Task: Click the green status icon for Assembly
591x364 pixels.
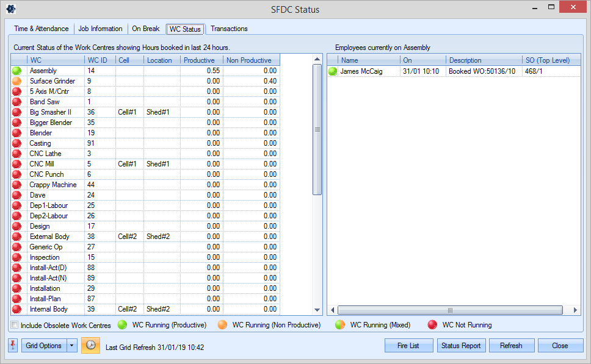Action: pyautogui.click(x=16, y=71)
